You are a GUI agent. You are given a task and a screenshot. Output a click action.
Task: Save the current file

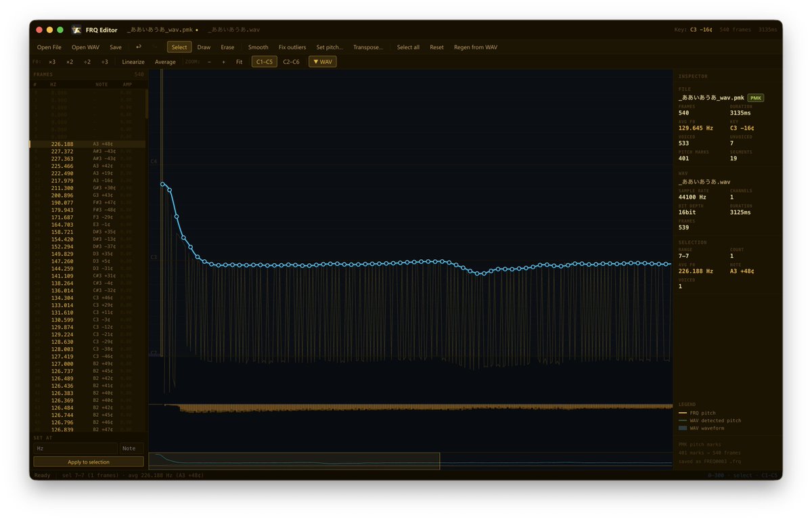click(x=116, y=47)
